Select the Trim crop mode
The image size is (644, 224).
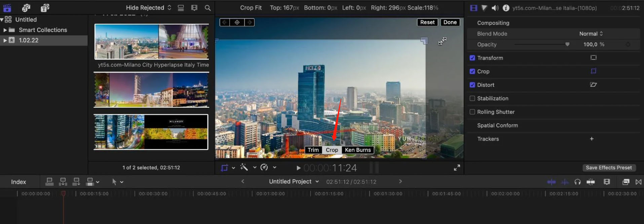pos(313,150)
